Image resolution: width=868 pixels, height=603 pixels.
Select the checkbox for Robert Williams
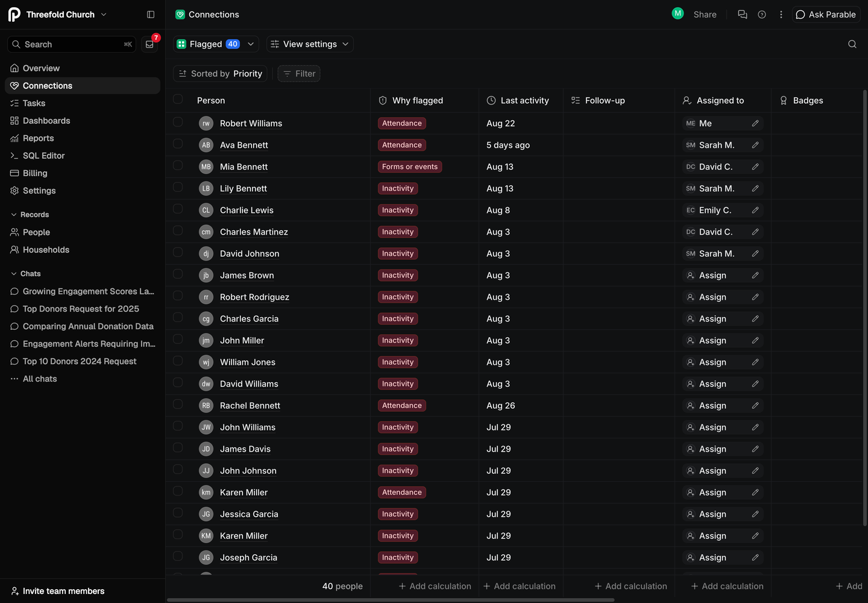(178, 122)
